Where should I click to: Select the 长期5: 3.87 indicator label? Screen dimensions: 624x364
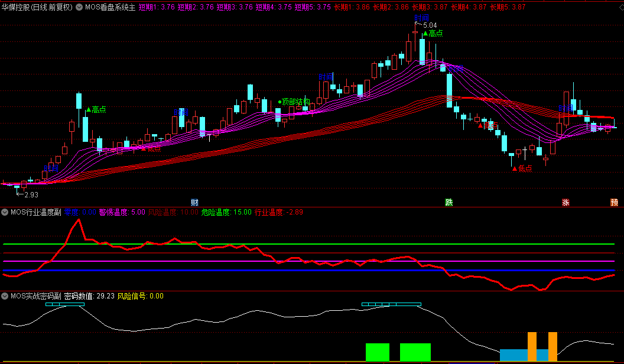tap(508, 7)
